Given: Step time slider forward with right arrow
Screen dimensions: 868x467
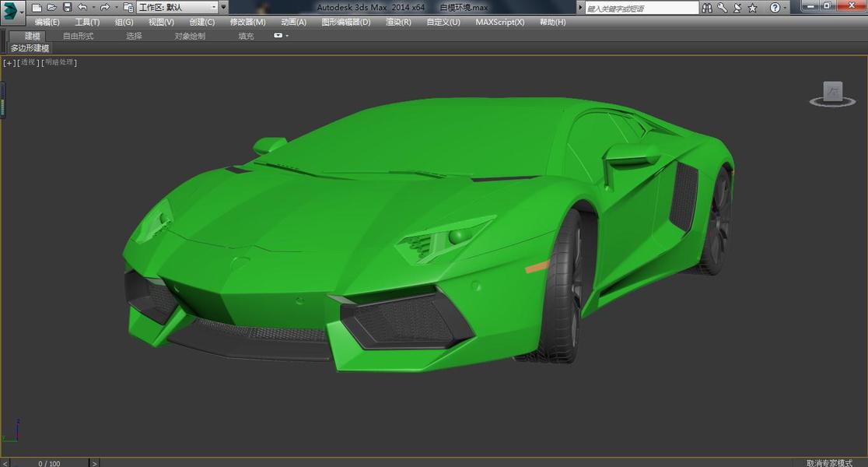Looking at the screenshot, I should click(94, 463).
